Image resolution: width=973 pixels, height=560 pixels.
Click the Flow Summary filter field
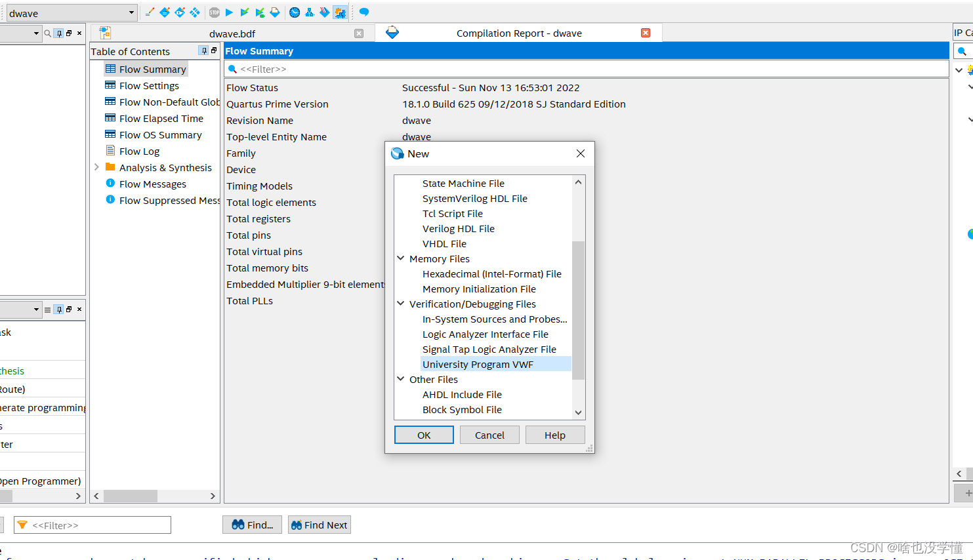pos(587,69)
